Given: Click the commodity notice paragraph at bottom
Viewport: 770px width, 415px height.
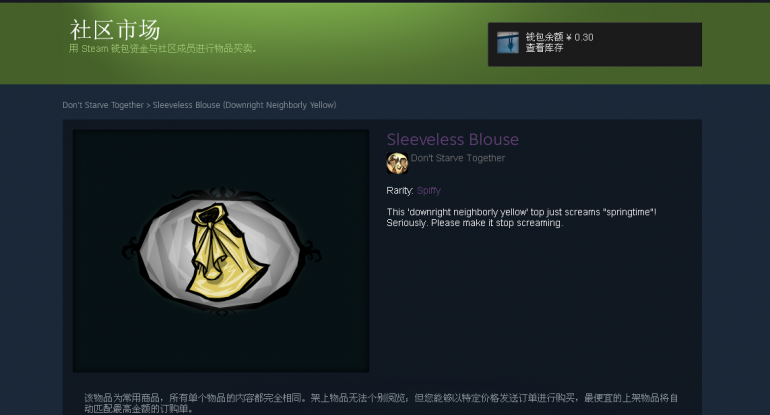Looking at the screenshot, I should (381, 403).
